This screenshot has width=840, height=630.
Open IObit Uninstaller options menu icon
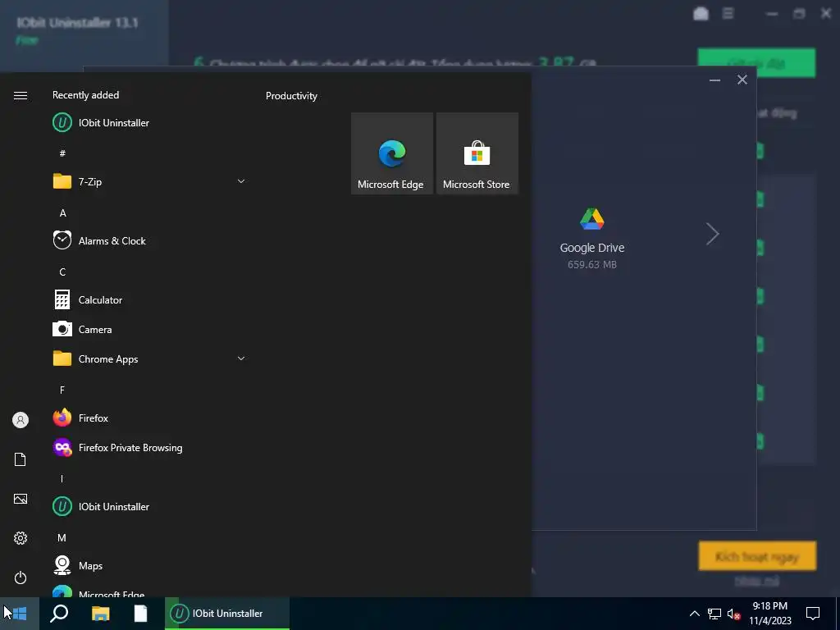728,13
